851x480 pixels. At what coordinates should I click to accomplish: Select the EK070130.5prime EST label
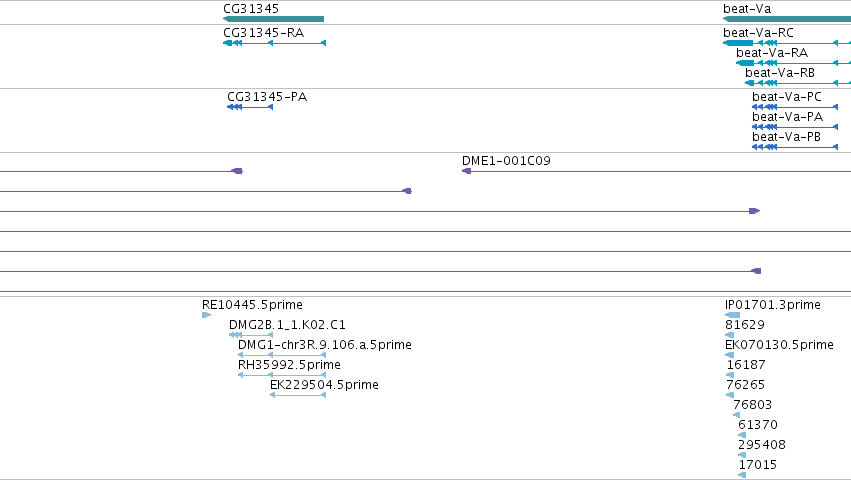tap(779, 345)
